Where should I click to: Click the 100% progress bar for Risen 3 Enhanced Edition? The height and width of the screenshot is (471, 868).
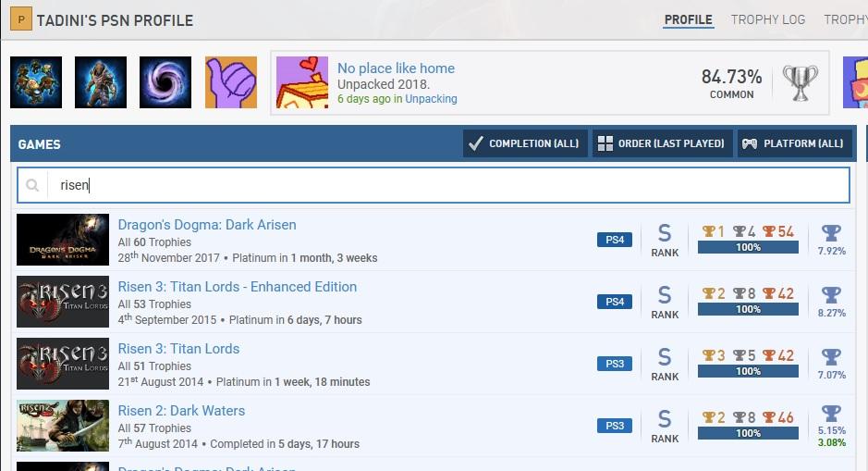click(x=748, y=309)
